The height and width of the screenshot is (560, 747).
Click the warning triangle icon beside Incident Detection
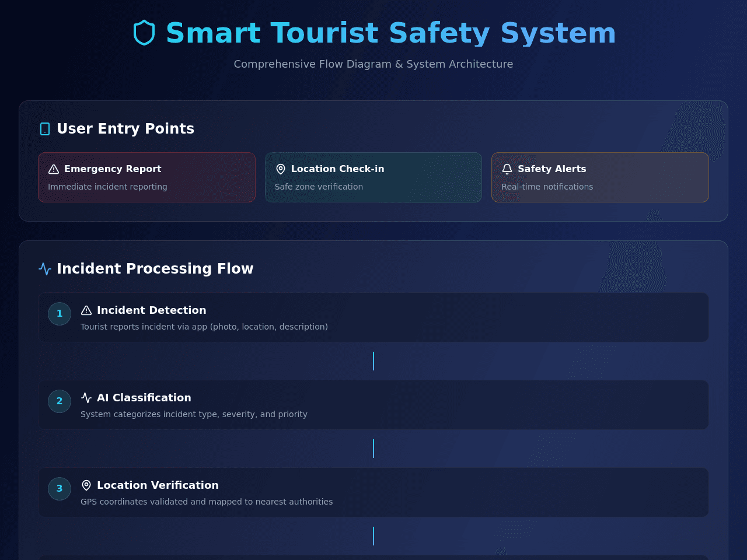[x=86, y=310]
